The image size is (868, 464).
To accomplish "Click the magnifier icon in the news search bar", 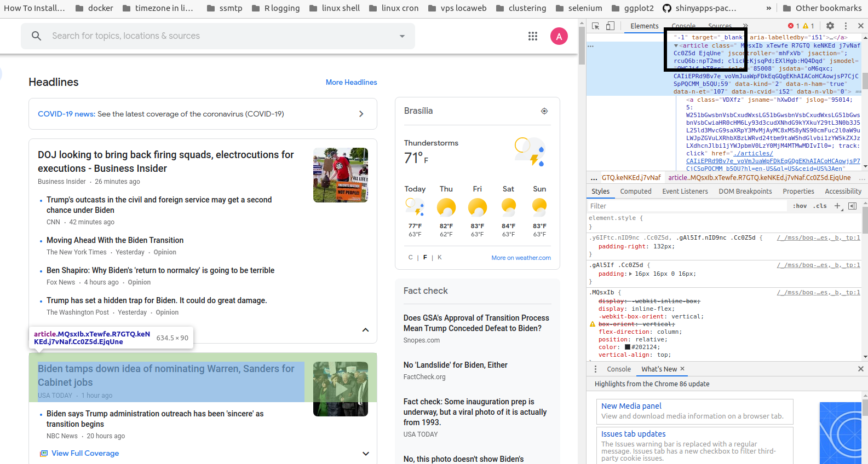I will (x=36, y=36).
